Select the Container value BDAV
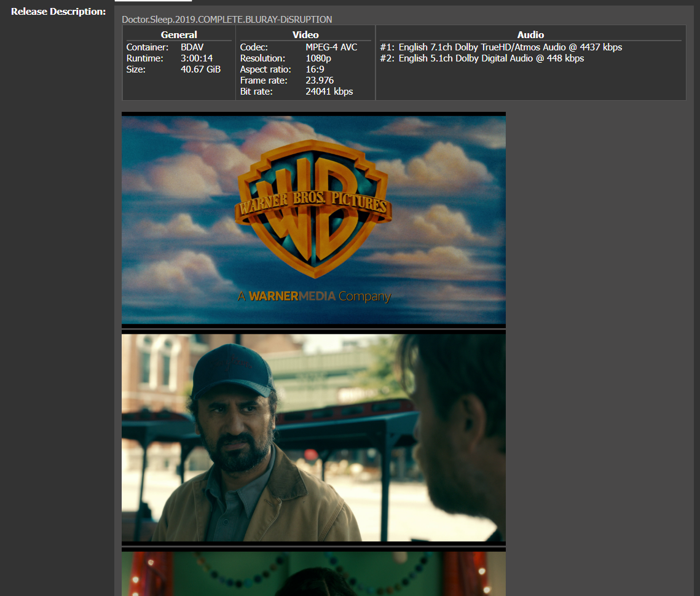The width and height of the screenshot is (700, 596). pos(192,47)
